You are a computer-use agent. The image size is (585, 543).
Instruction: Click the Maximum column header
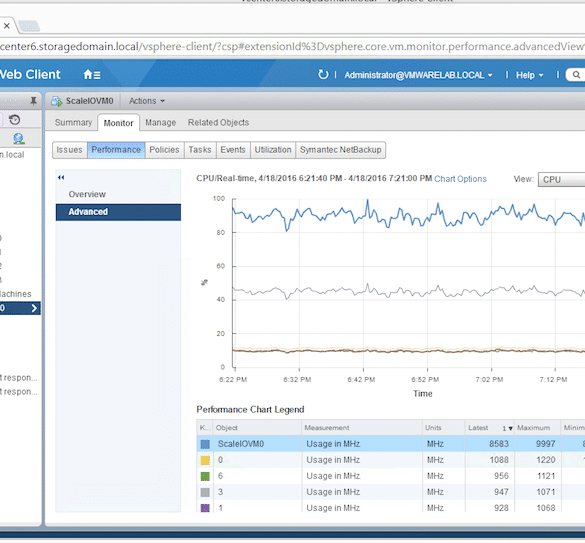(x=537, y=428)
